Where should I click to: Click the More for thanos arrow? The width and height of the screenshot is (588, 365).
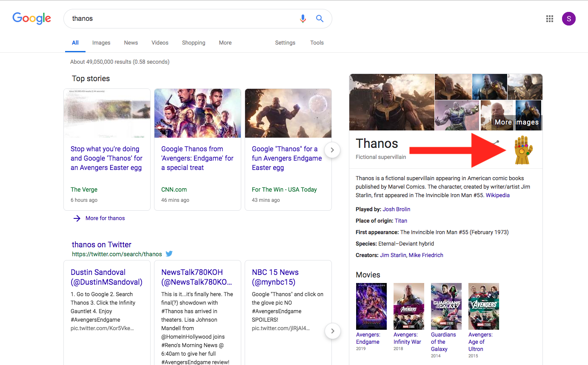tap(77, 218)
